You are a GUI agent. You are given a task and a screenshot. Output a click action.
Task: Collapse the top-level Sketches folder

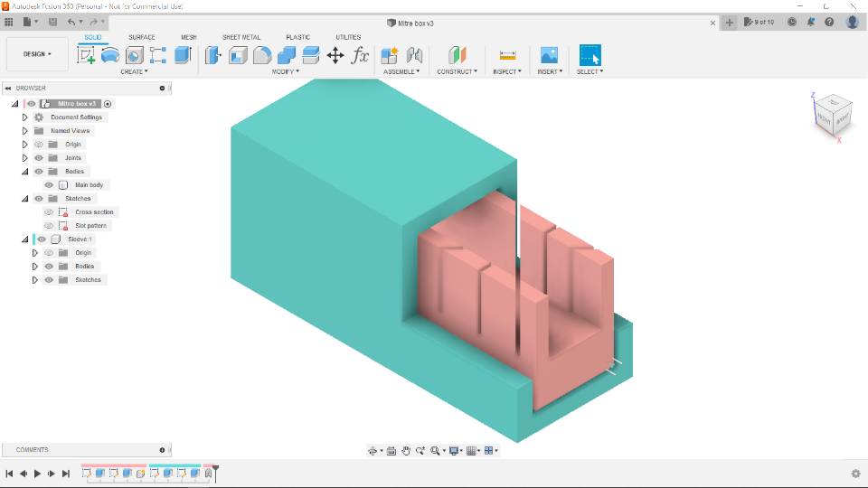point(25,199)
